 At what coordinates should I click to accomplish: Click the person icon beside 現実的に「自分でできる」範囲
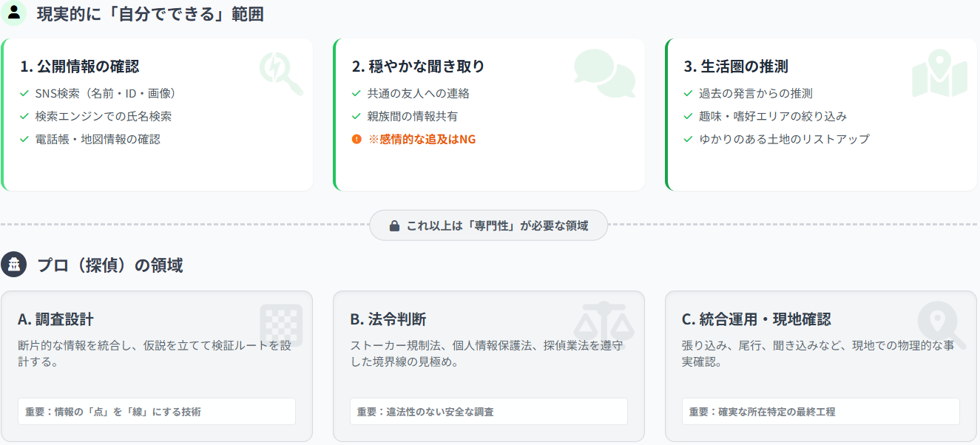click(x=13, y=13)
